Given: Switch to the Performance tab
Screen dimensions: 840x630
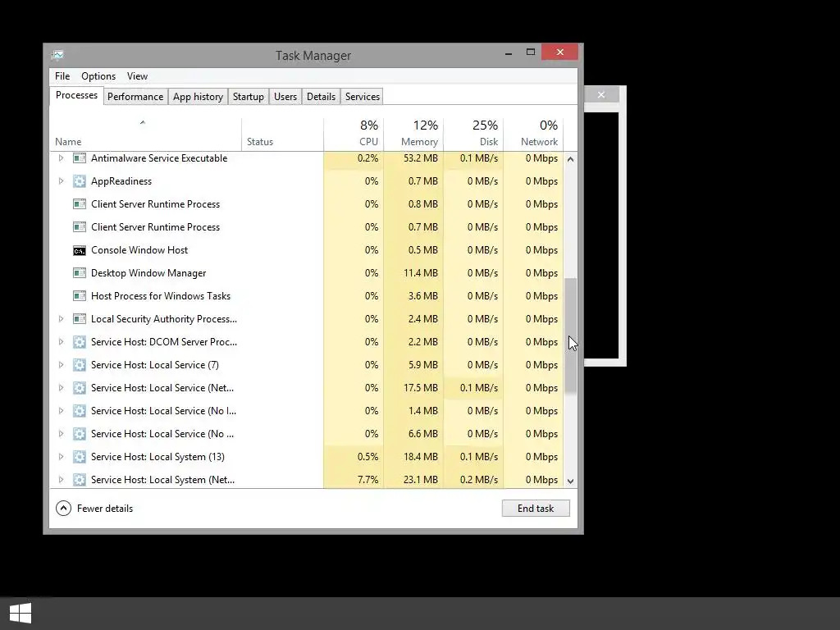Looking at the screenshot, I should pos(135,97).
